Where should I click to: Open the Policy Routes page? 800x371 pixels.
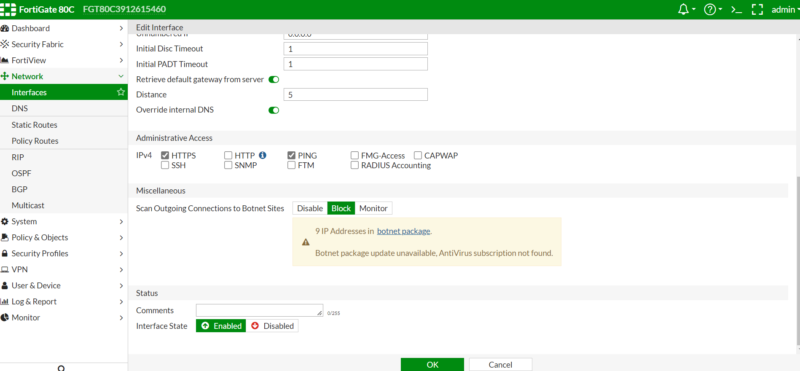(x=64, y=141)
